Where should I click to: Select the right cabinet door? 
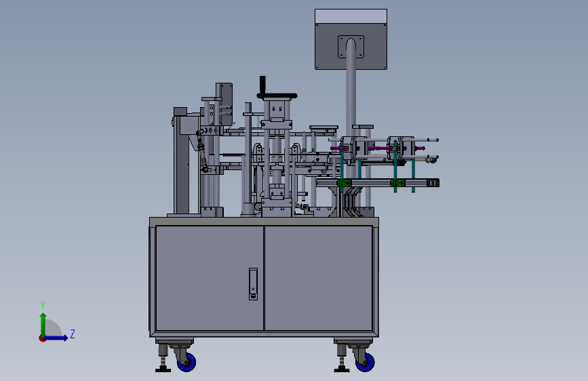(319, 278)
